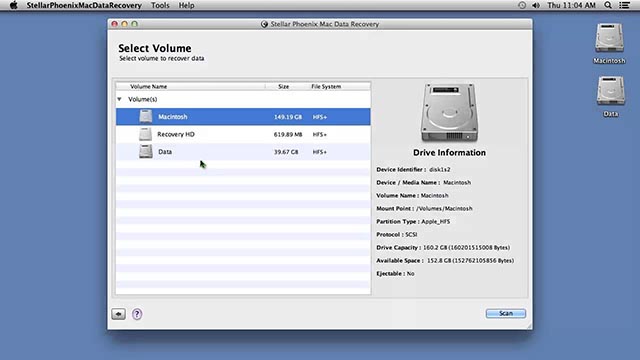Collapse the Volume(s) disclosure triangle
The width and height of the screenshot is (640, 360).
coord(119,99)
